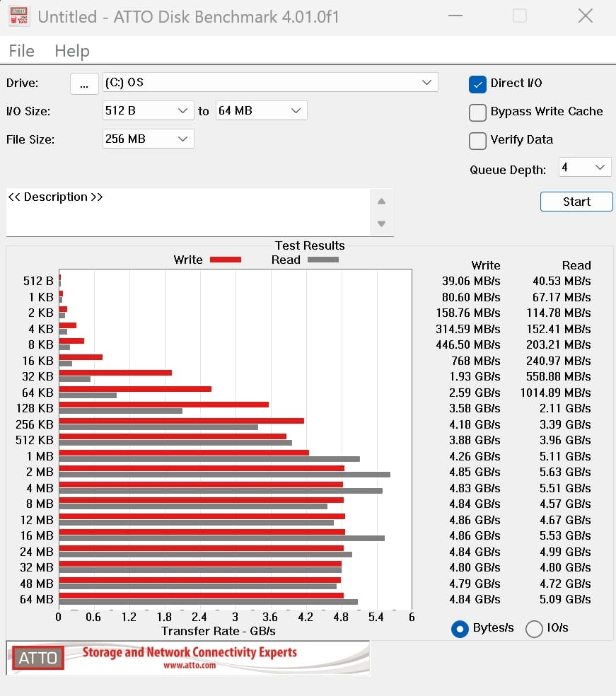Click the ATTO logo in bottom banner
616x696 pixels.
point(37,658)
